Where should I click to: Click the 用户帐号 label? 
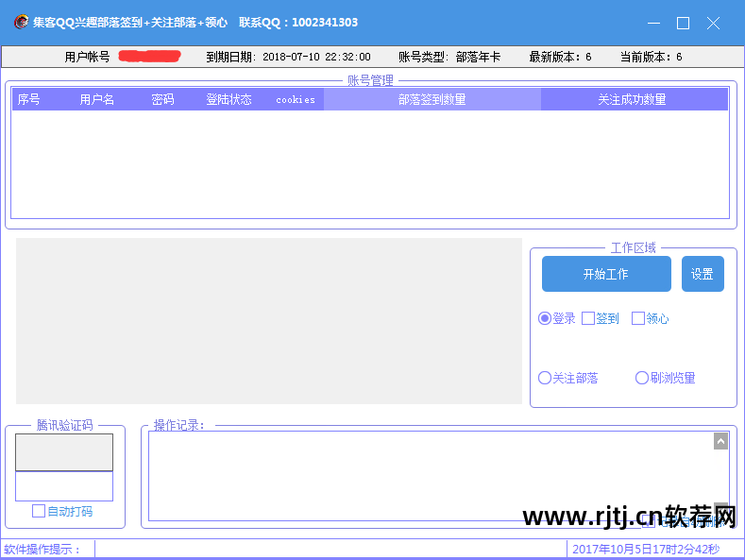click(87, 57)
